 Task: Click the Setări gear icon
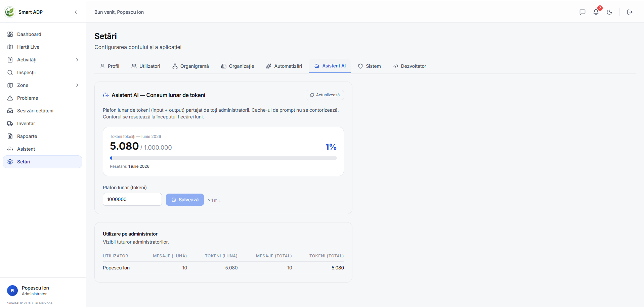tap(10, 162)
